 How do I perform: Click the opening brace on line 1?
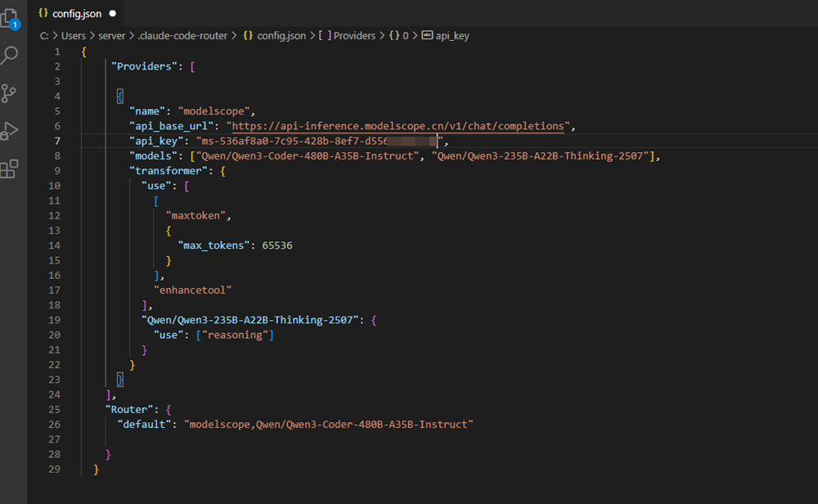(x=84, y=52)
